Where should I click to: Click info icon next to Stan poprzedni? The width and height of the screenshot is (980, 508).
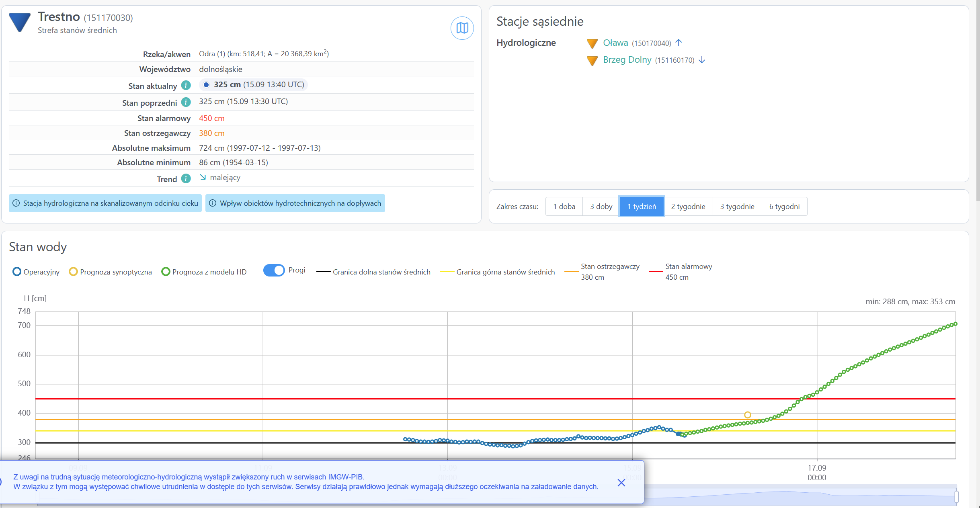click(186, 102)
